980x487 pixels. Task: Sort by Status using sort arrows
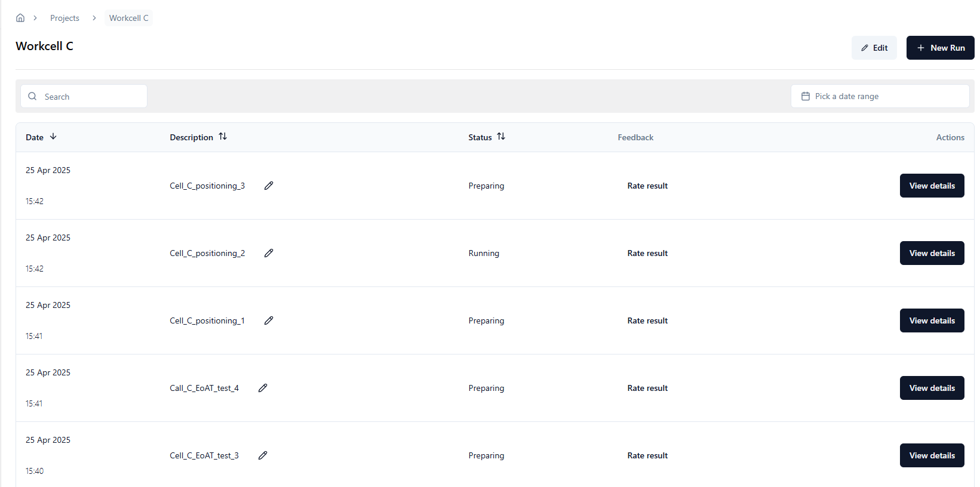click(501, 137)
